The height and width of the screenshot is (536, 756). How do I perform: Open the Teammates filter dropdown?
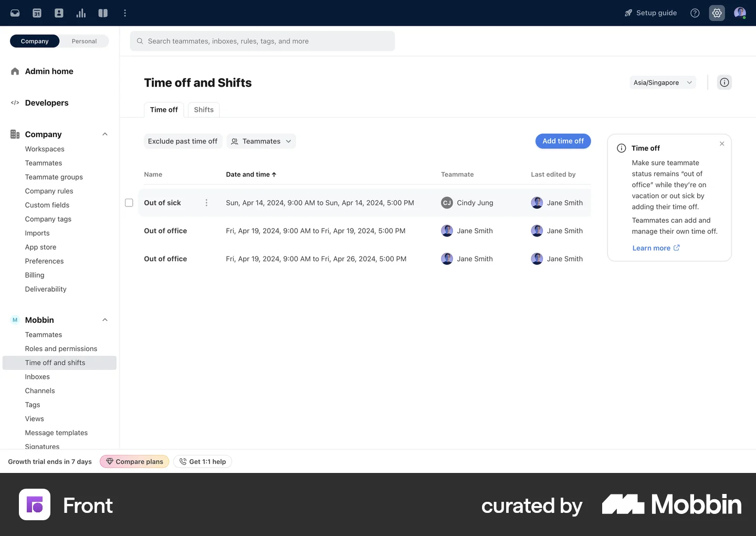[x=261, y=141]
